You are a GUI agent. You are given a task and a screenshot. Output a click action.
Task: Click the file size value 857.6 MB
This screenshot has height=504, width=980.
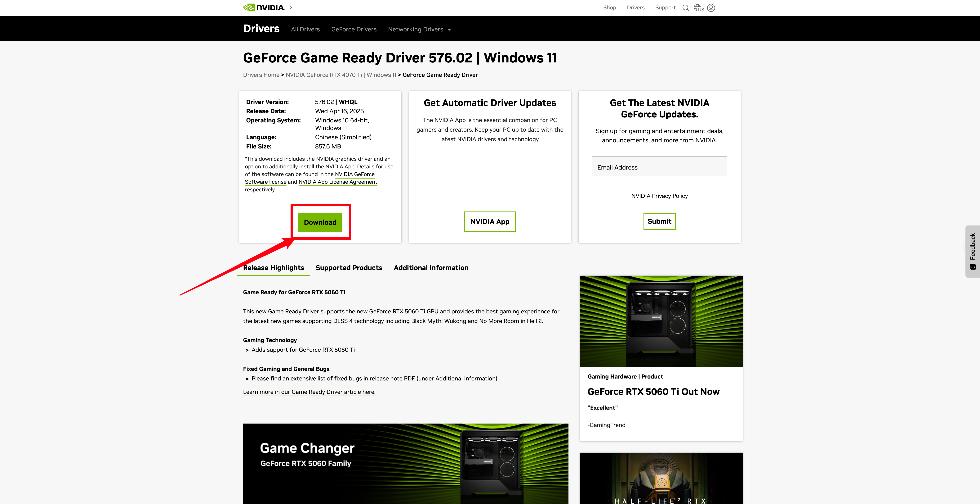pos(328,147)
